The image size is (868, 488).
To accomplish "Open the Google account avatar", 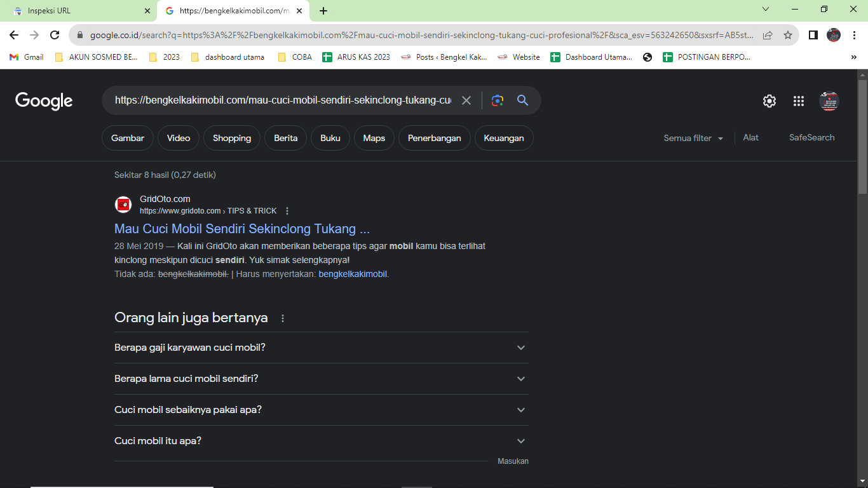I will [x=829, y=101].
